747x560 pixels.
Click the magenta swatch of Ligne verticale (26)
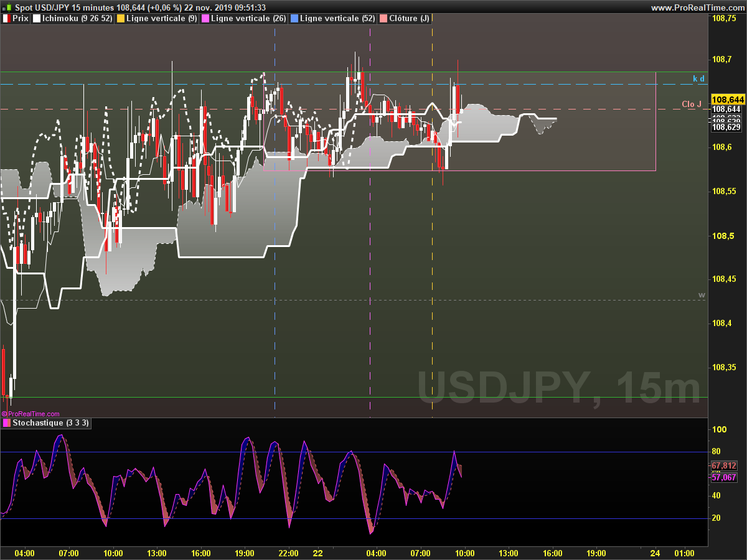pos(205,19)
